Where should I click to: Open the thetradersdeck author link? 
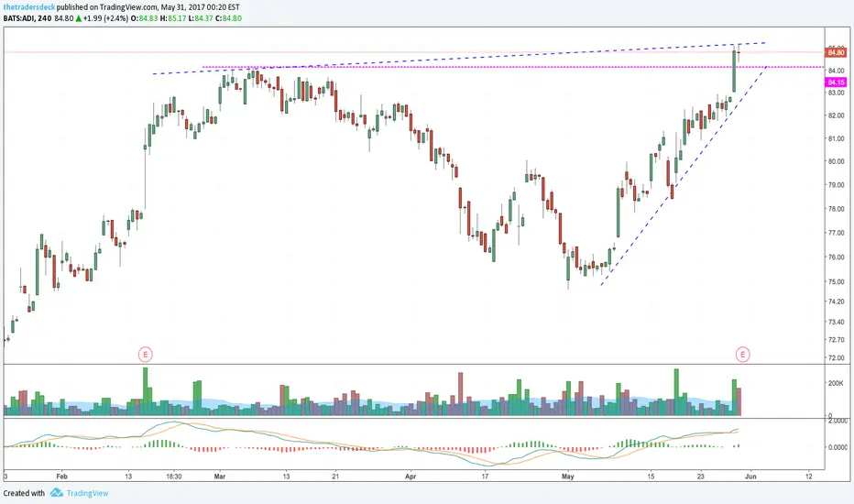[x=29, y=7]
